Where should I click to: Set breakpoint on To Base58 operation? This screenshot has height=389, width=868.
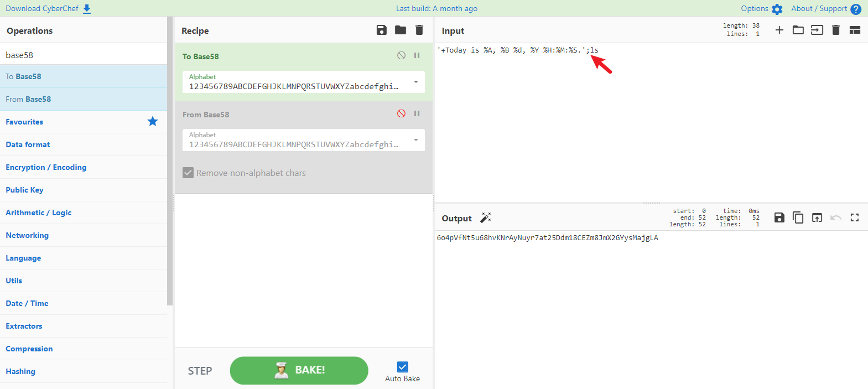click(417, 55)
